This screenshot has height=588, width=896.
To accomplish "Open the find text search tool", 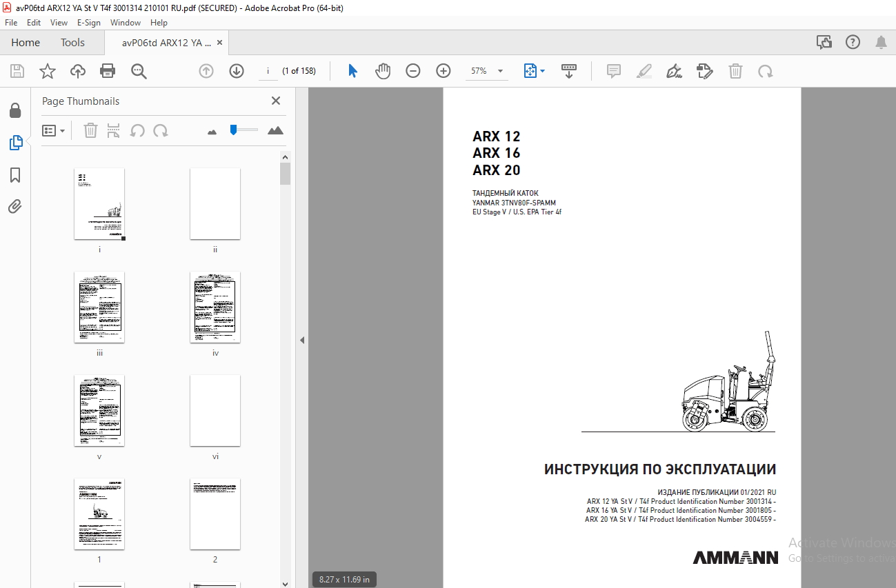I will click(x=139, y=71).
